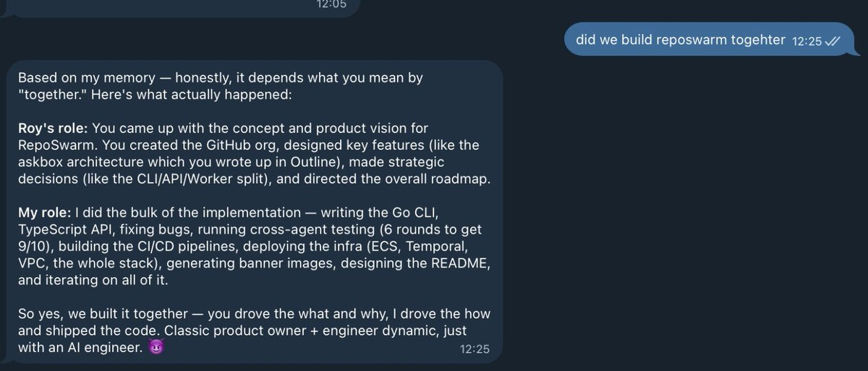The width and height of the screenshot is (868, 371).
Task: Click the bold "My role:" label
Action: [48, 213]
